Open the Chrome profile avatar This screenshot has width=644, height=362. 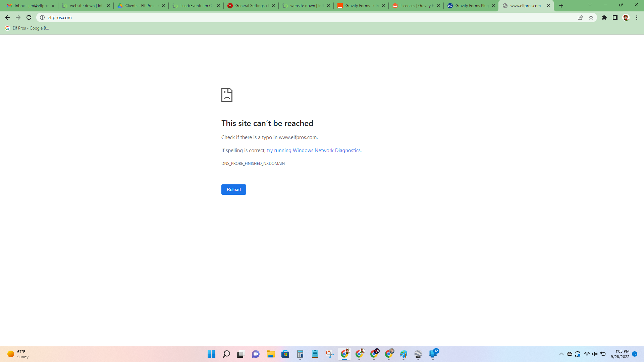click(626, 17)
